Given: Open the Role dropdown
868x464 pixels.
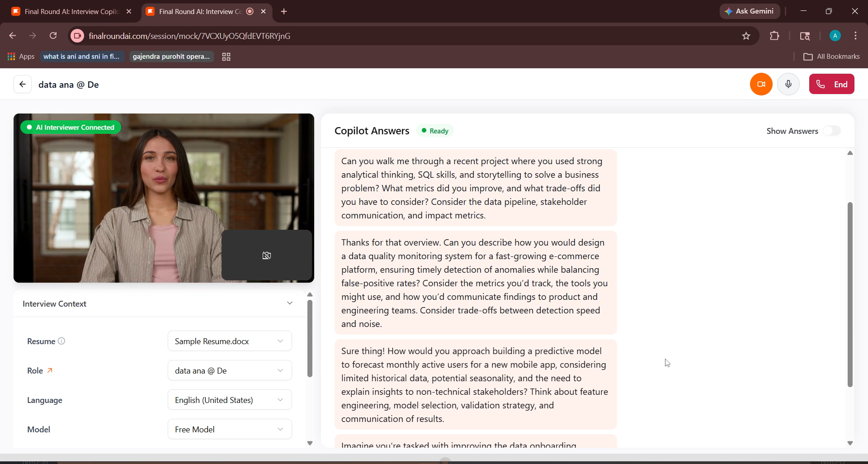Looking at the screenshot, I should tap(230, 370).
